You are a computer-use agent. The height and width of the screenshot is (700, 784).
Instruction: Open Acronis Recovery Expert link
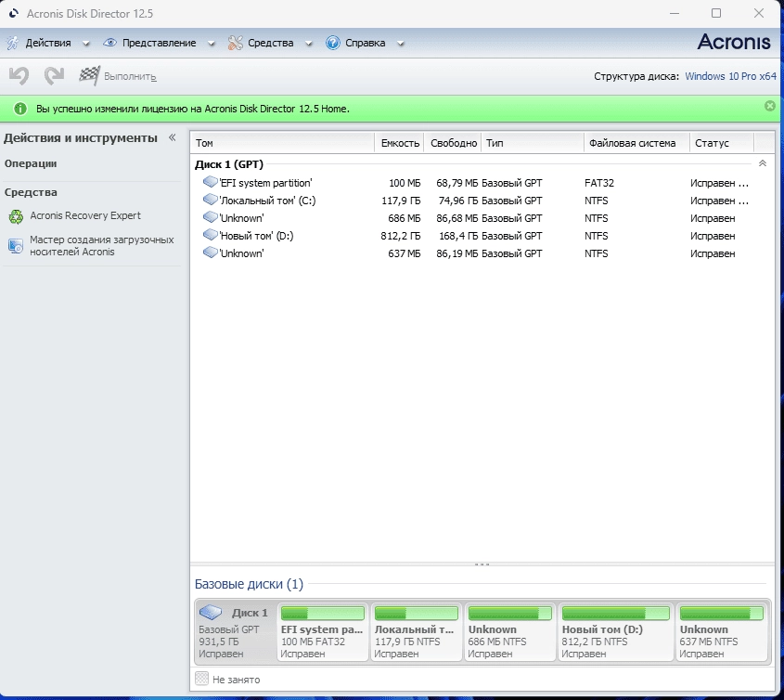[x=85, y=215]
